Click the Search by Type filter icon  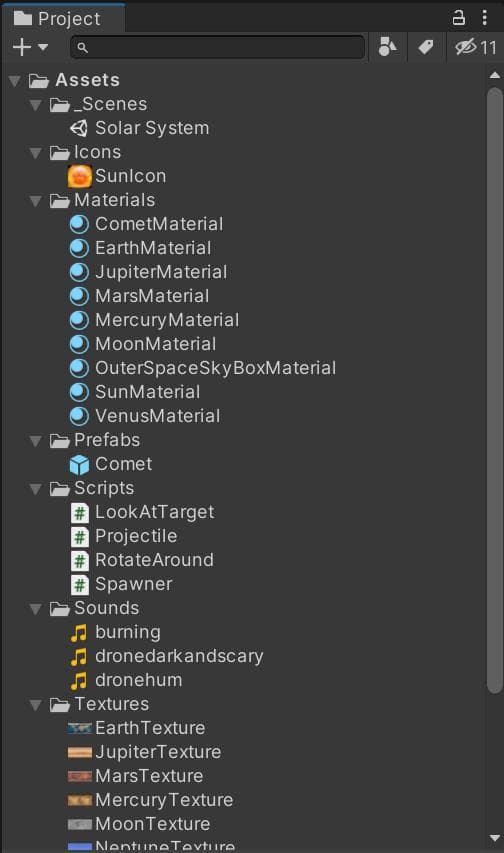point(388,47)
